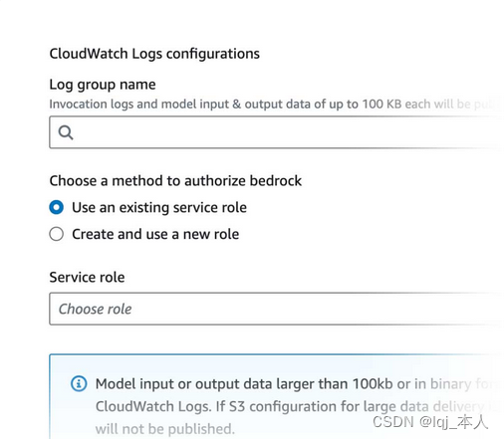
Task: Click the magnifier icon in the log group field
Action: coord(66,132)
